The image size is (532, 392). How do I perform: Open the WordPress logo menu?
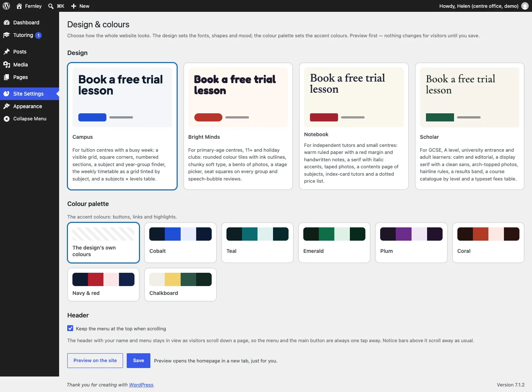click(6, 6)
